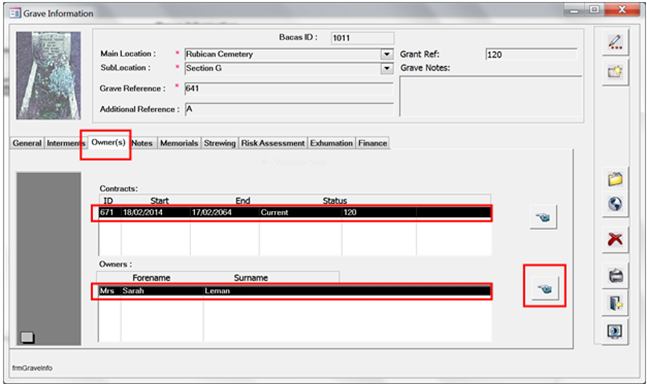Click pointing hand button beside Contracts list
The height and width of the screenshot is (384, 647).
pyautogui.click(x=543, y=217)
